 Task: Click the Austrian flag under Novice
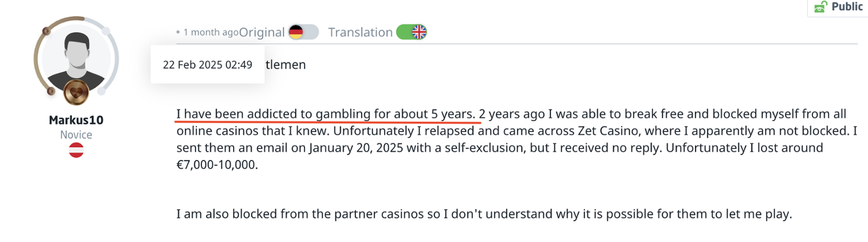coord(76,150)
